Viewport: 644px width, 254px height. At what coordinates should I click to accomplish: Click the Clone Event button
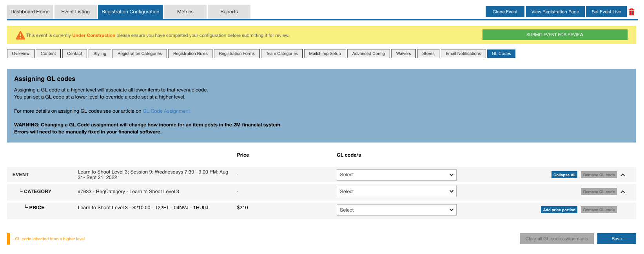tap(504, 12)
